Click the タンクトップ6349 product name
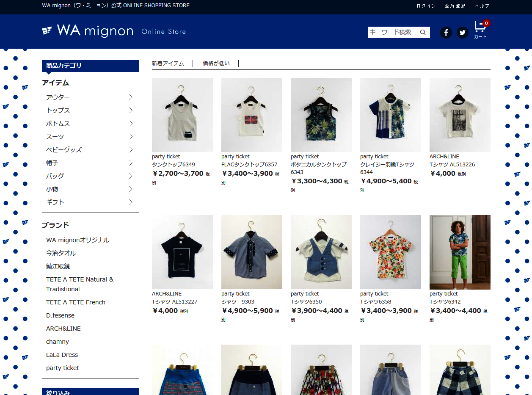Viewport: 532px width, 395px height. pyautogui.click(x=174, y=164)
